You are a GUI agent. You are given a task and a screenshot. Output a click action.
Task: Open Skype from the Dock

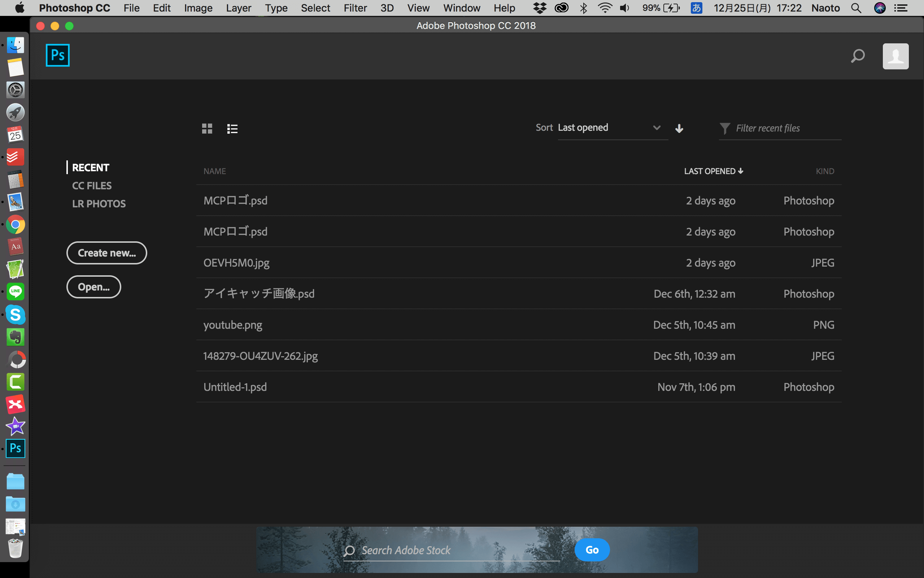[15, 314]
